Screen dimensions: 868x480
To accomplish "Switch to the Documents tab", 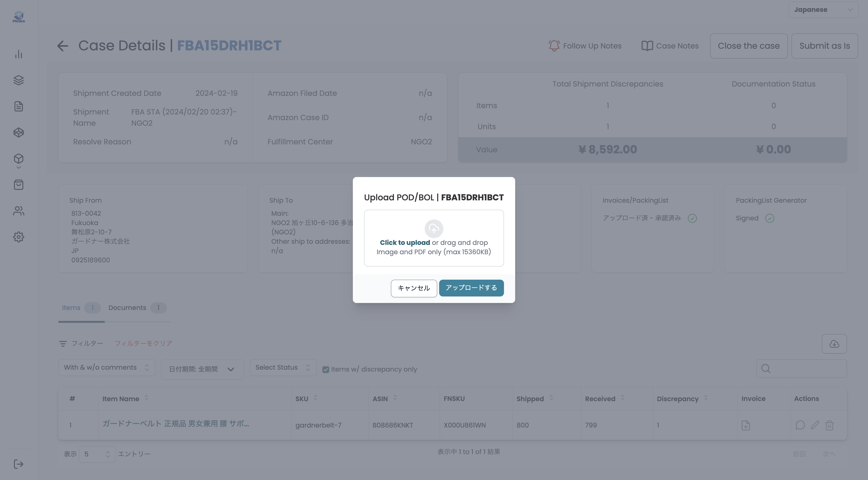I will coord(137,308).
